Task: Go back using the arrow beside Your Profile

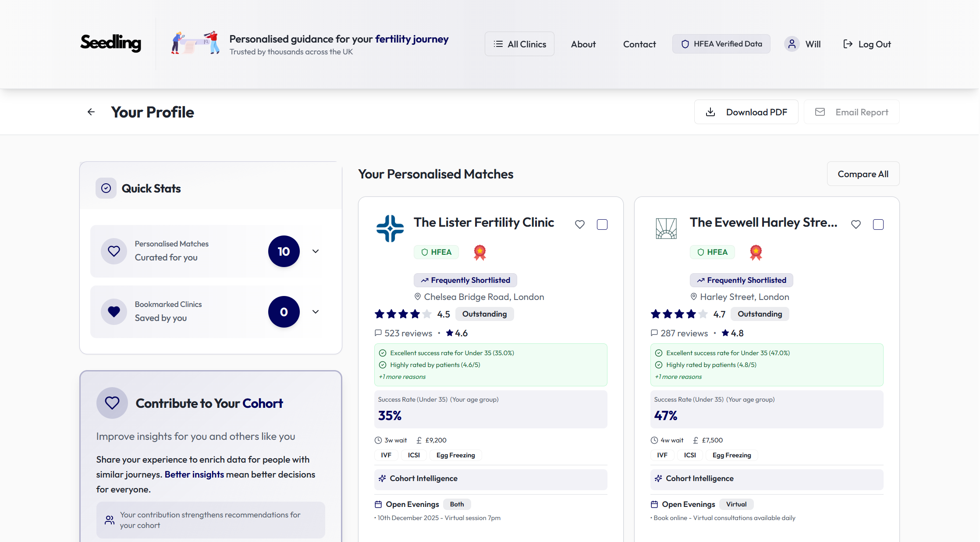Action: point(91,112)
